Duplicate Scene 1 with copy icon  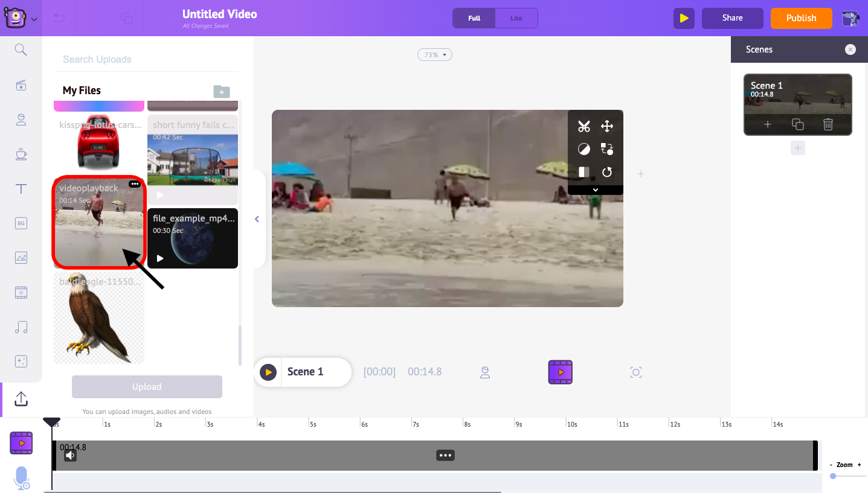(798, 124)
